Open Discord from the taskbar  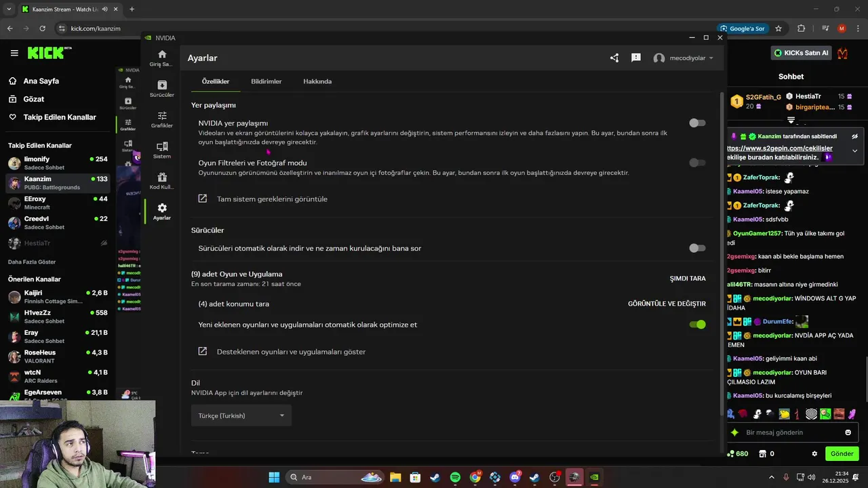click(x=515, y=477)
